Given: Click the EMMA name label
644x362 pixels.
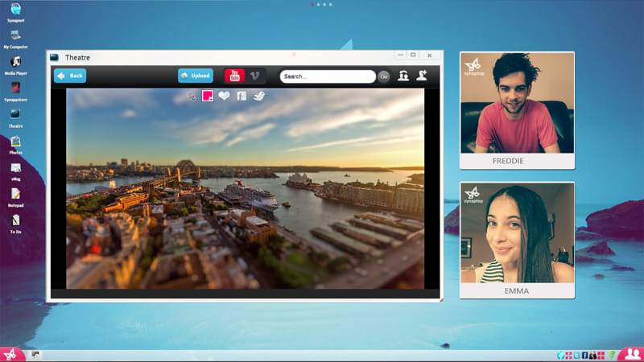Looking at the screenshot, I should [517, 291].
